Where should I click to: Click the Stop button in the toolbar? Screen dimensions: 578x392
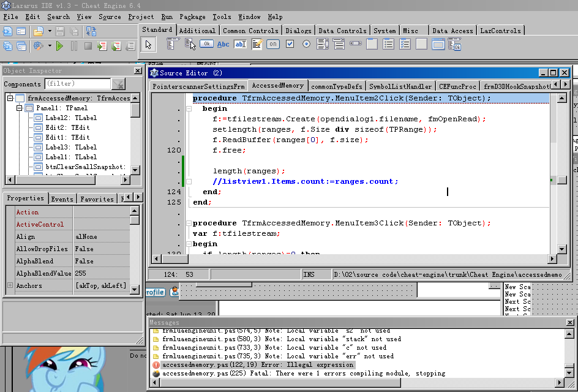click(x=88, y=46)
